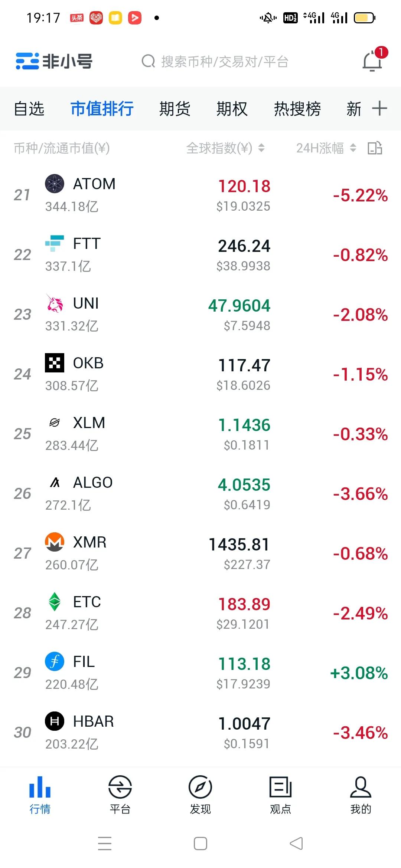Open the 平台 exchange tab
The height and width of the screenshot is (868, 401).
click(x=120, y=794)
